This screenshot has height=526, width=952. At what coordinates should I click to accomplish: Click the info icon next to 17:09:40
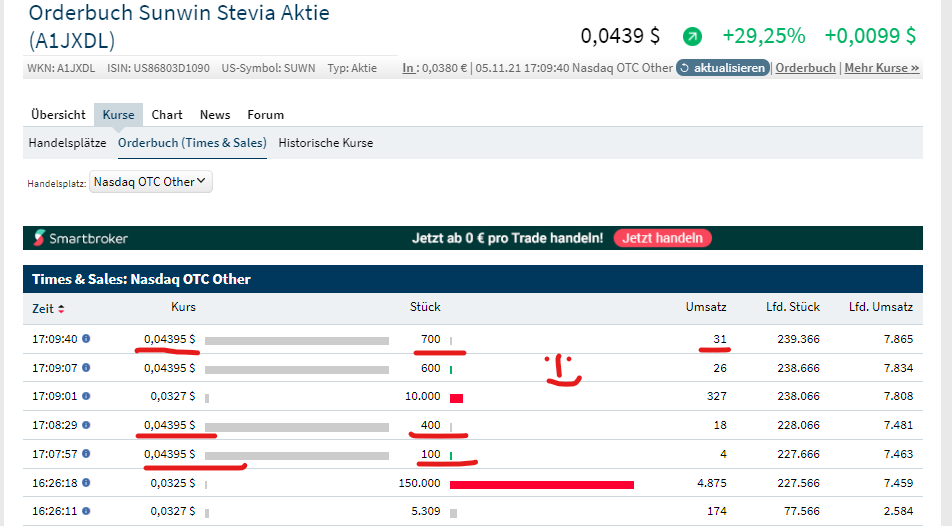[x=86, y=339]
